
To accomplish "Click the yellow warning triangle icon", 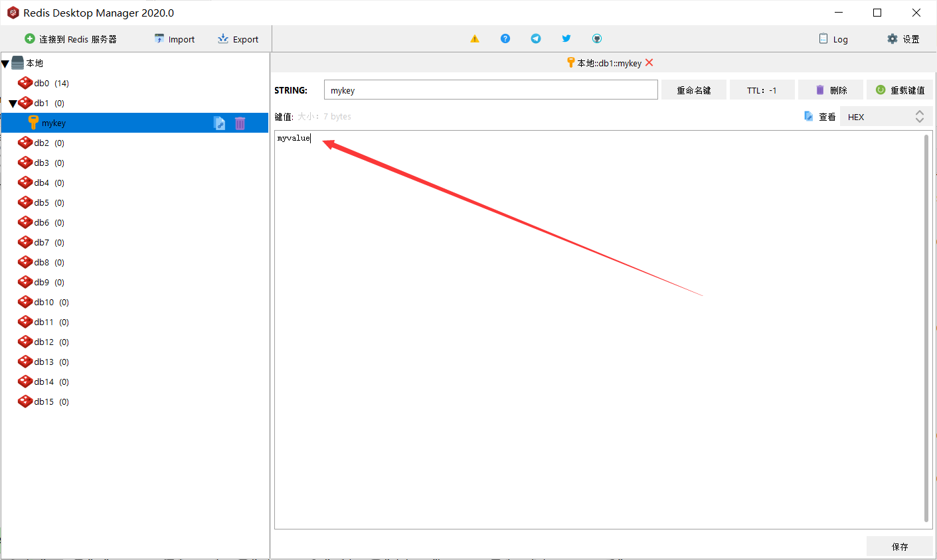I will click(475, 38).
